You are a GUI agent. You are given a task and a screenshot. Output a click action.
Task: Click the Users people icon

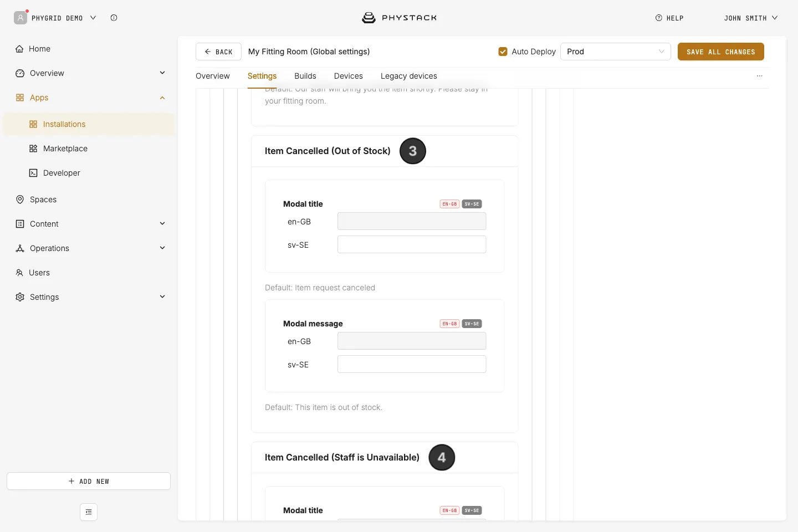click(19, 273)
